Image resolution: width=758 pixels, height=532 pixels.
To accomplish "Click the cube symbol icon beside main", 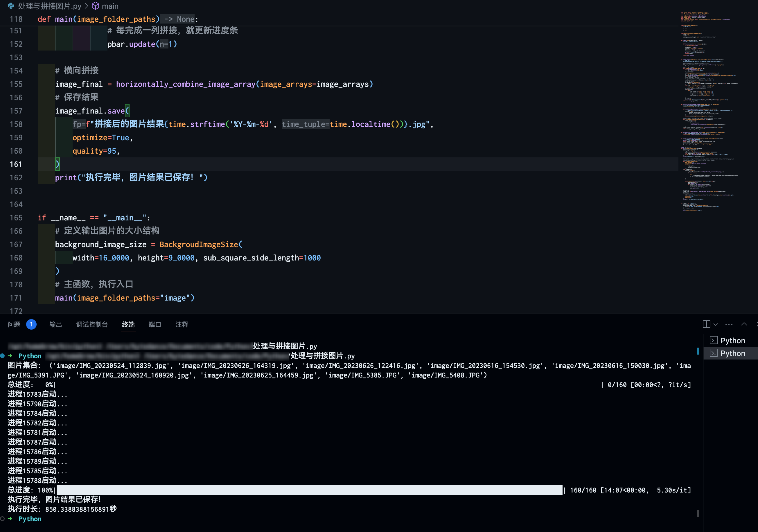I will click(x=96, y=6).
